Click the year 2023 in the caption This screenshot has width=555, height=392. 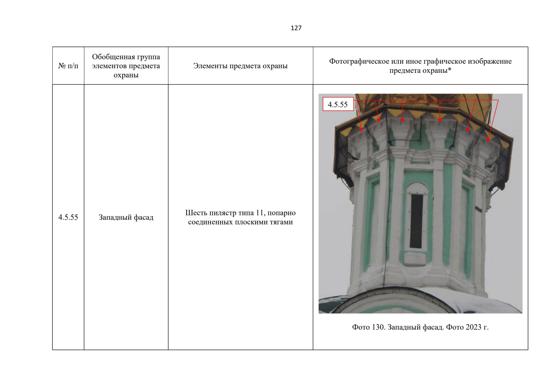tap(473, 327)
